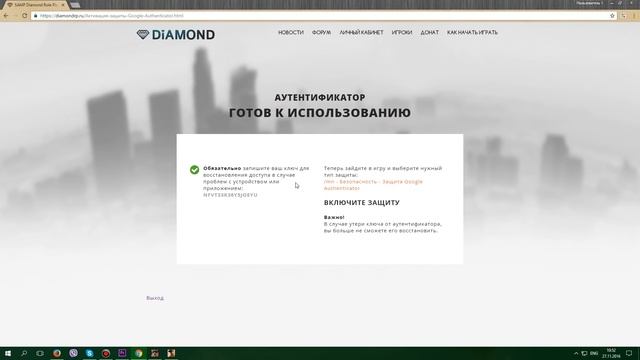Show hidden system tray icons
This screenshot has width=640, height=360.
coord(576,353)
